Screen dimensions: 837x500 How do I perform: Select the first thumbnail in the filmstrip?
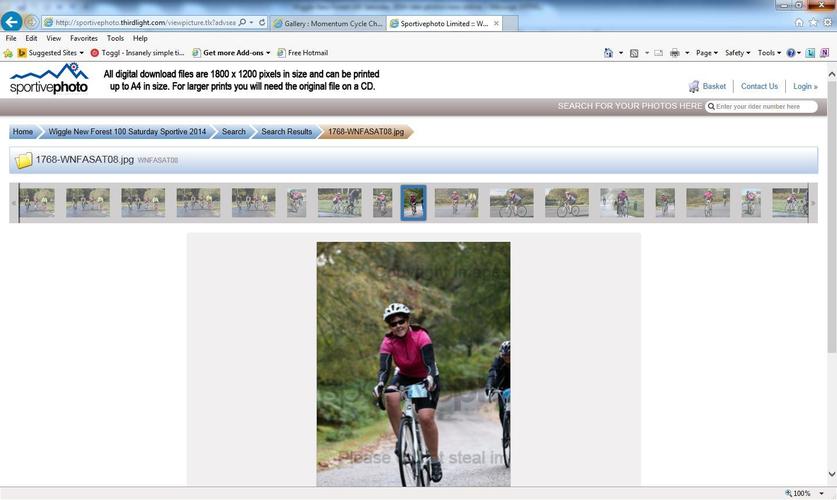coord(37,202)
